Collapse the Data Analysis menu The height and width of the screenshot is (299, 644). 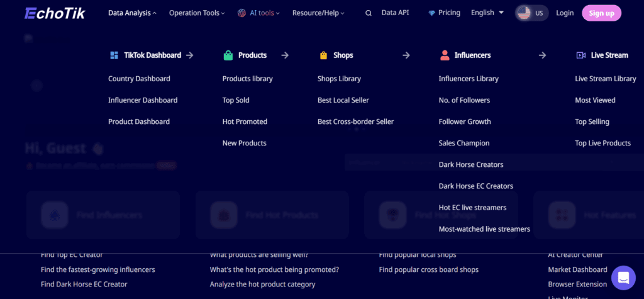(x=132, y=13)
